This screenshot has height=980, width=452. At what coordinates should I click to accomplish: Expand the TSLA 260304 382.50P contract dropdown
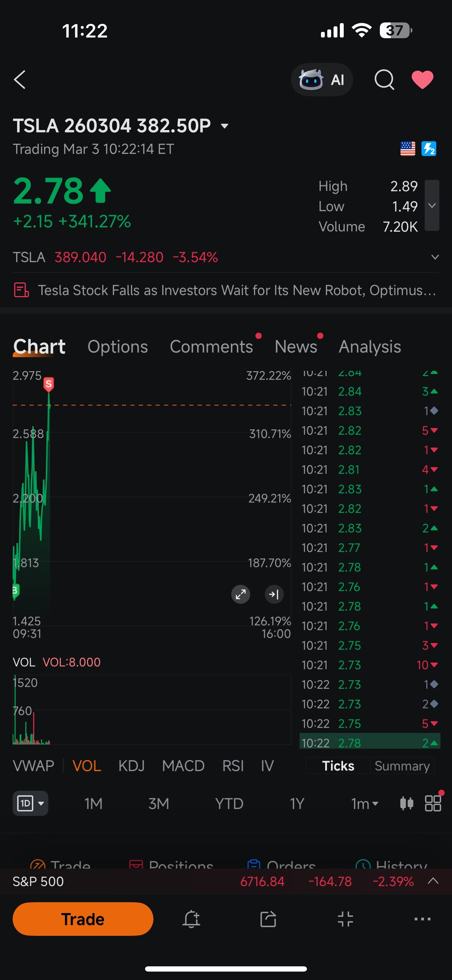click(x=225, y=126)
